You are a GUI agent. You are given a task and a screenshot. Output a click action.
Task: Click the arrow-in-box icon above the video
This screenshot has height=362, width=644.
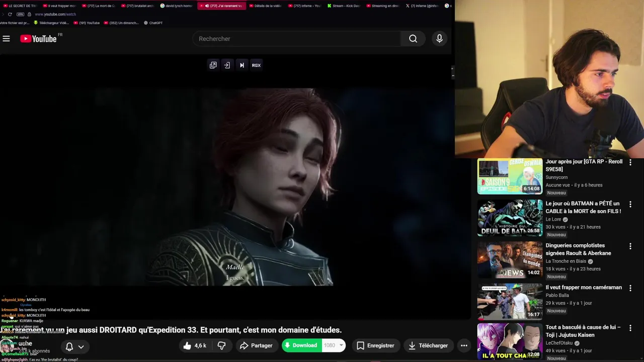227,65
